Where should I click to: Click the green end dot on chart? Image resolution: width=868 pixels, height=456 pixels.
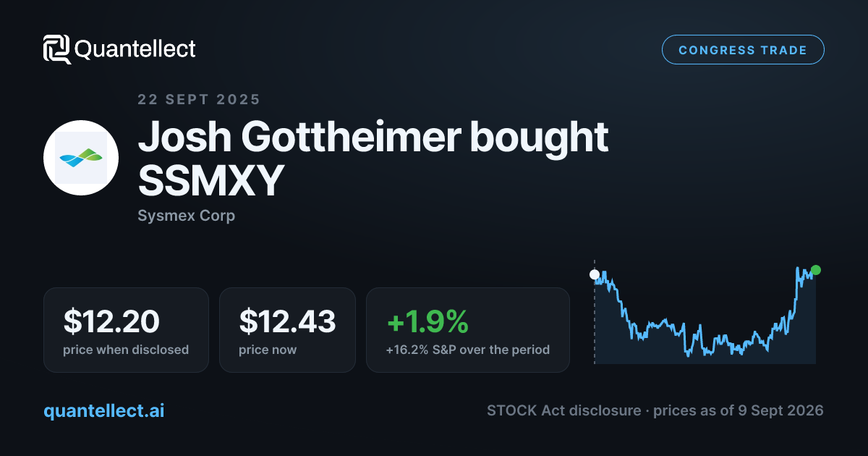point(816,270)
